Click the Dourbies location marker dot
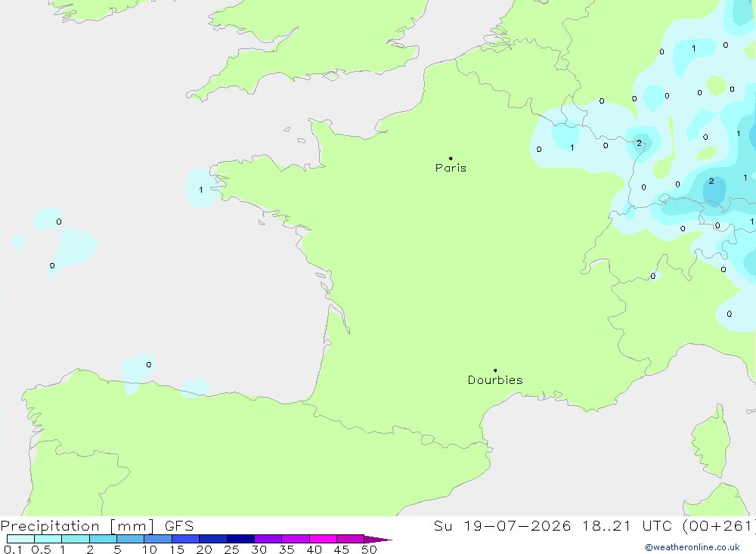This screenshot has width=756, height=554. click(495, 370)
